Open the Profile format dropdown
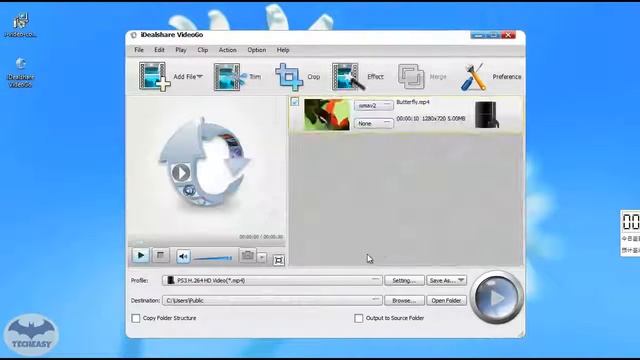Image resolution: width=640 pixels, height=360 pixels. coord(272,280)
